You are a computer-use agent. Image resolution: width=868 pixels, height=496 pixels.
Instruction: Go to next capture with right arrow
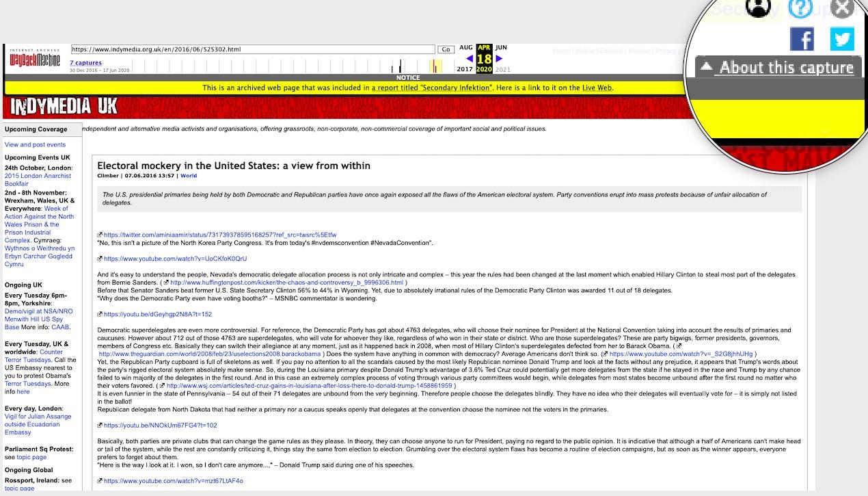click(x=499, y=58)
